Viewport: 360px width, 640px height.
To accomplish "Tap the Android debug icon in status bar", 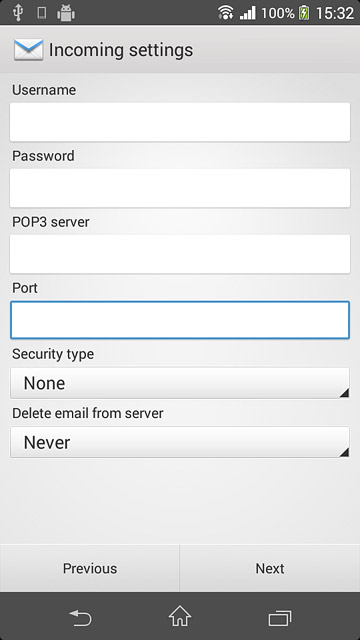I will [x=66, y=13].
